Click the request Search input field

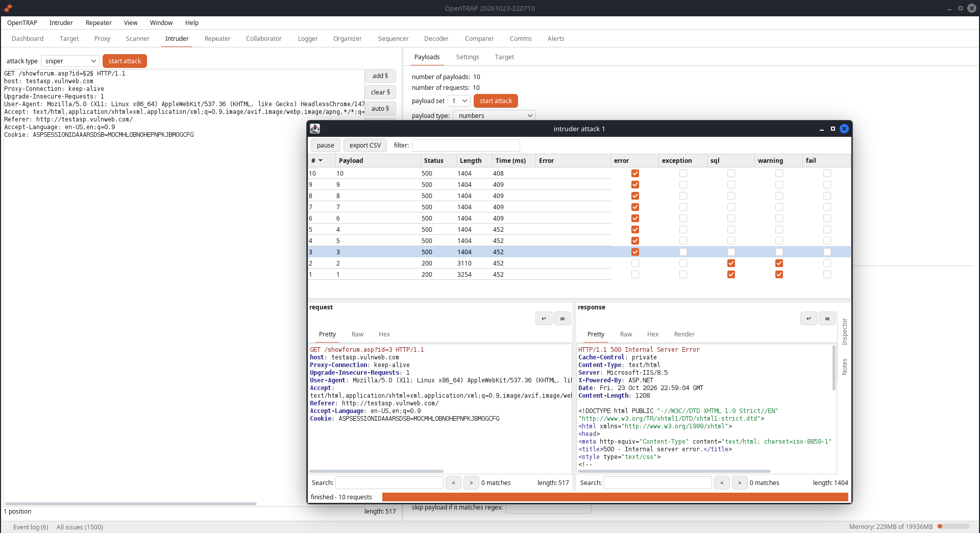pyautogui.click(x=389, y=482)
